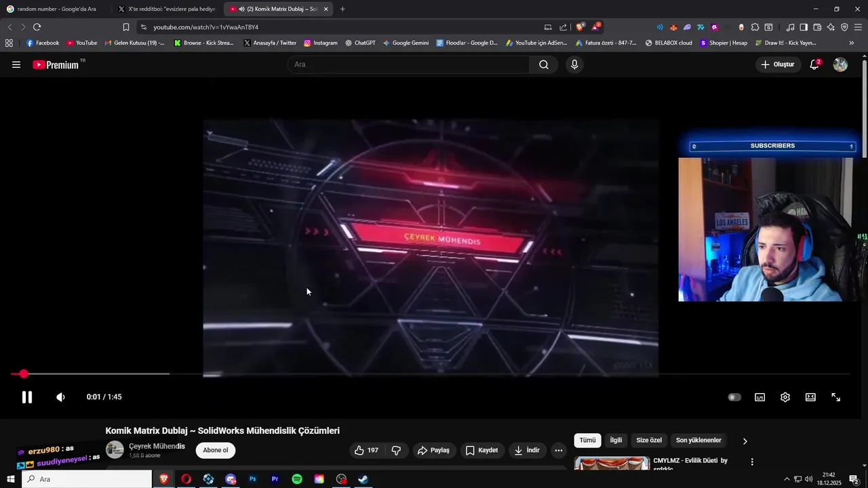
Task: Open Brave Wallet icon
Action: coord(817,27)
